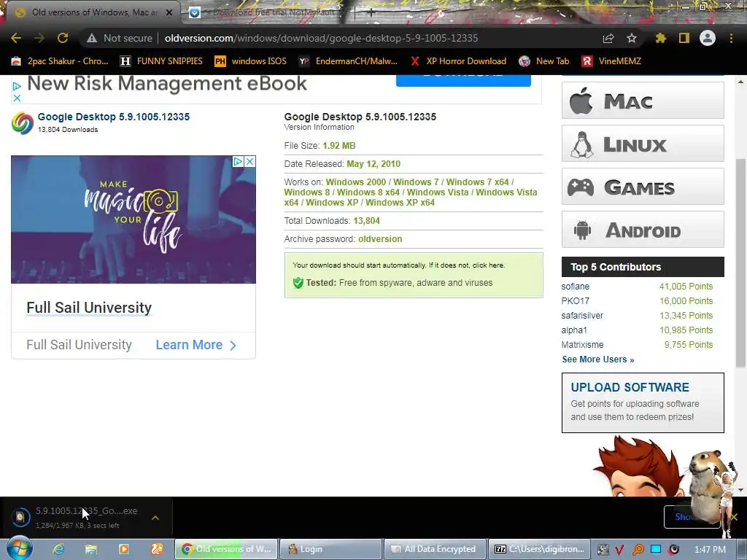
Task: Click the Not secure warning indicator
Action: (x=119, y=38)
